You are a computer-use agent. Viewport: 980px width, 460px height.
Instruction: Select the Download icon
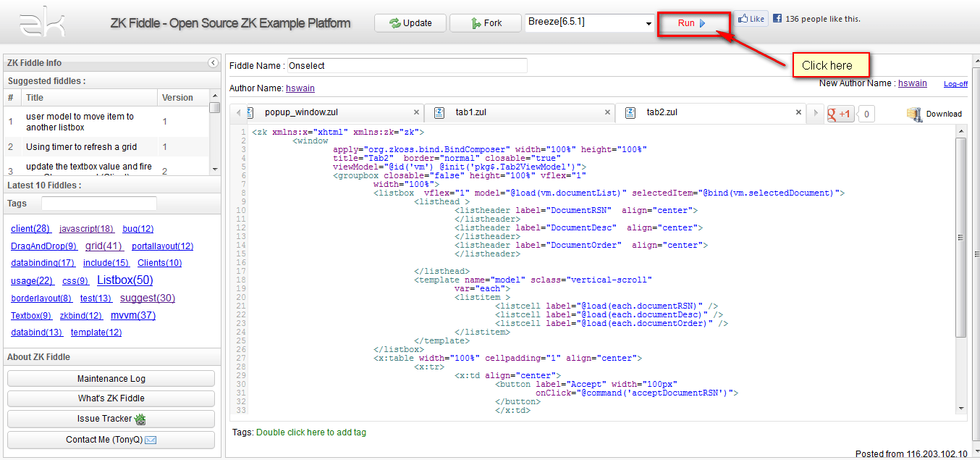click(913, 114)
